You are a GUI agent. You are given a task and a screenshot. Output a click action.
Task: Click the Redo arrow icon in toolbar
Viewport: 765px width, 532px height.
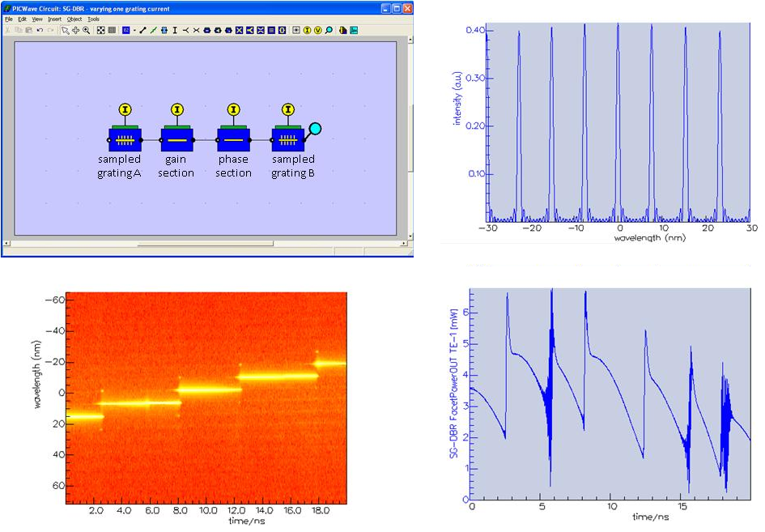pos(50,30)
